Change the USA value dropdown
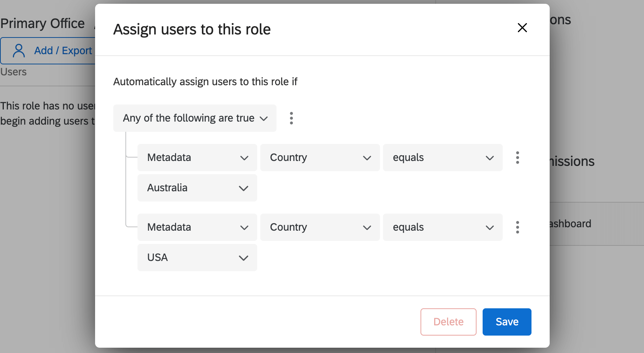The image size is (644, 353). tap(197, 258)
